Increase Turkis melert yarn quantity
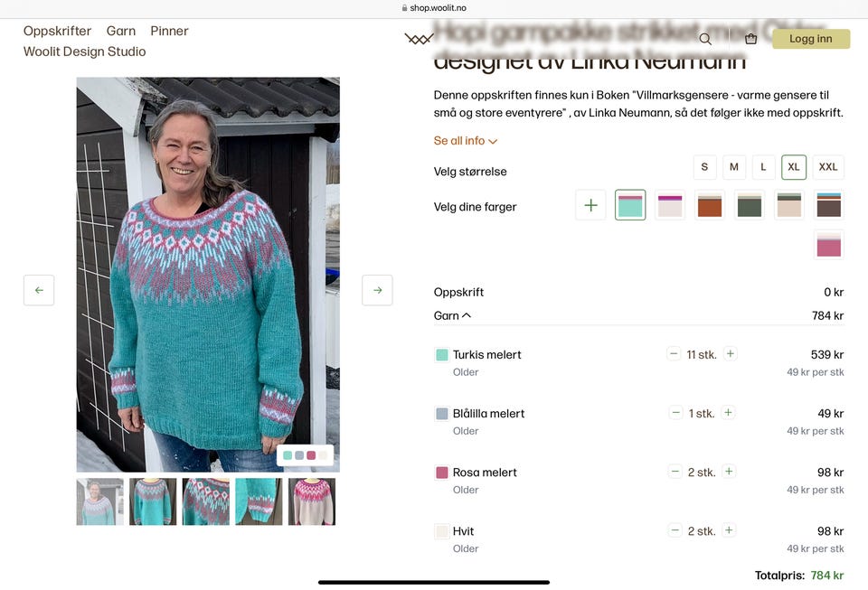 [x=731, y=354]
